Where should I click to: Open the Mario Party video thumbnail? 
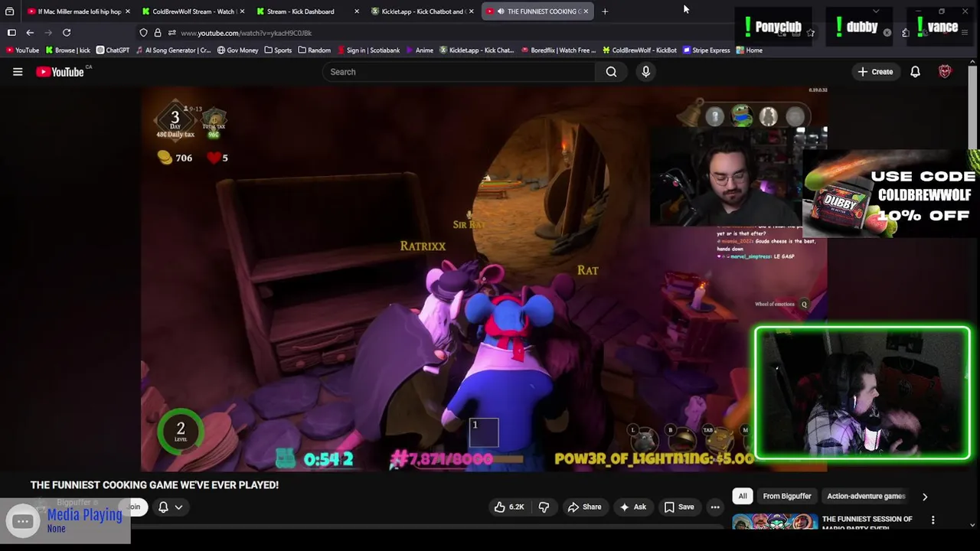pos(774,523)
